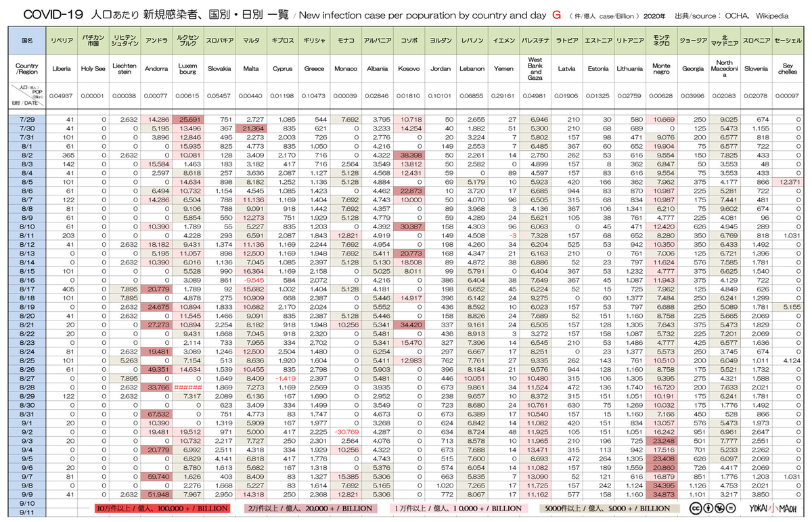Click the Kosovo cell showing 38,398
Screen dimensions: 812x522
409,155
